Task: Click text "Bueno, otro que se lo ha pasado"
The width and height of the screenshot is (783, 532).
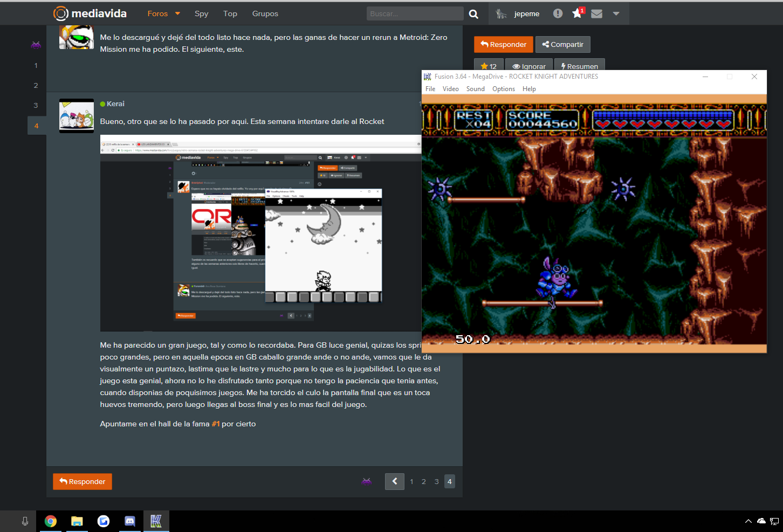Action: [x=160, y=121]
